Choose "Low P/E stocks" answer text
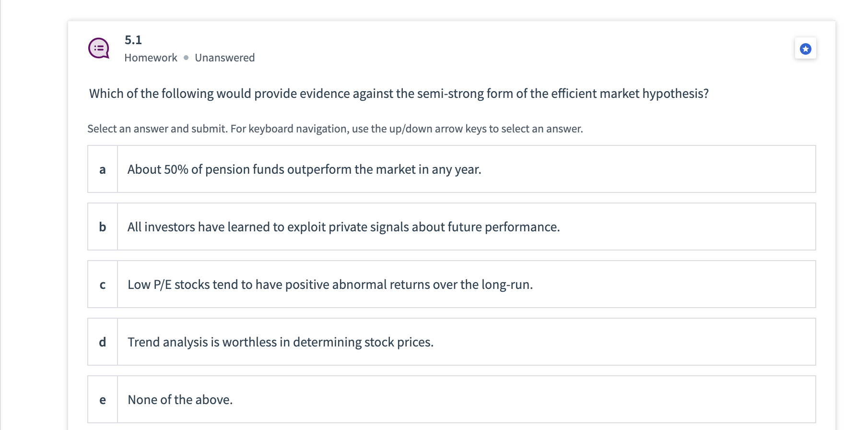This screenshot has height=430, width=868. tap(330, 285)
